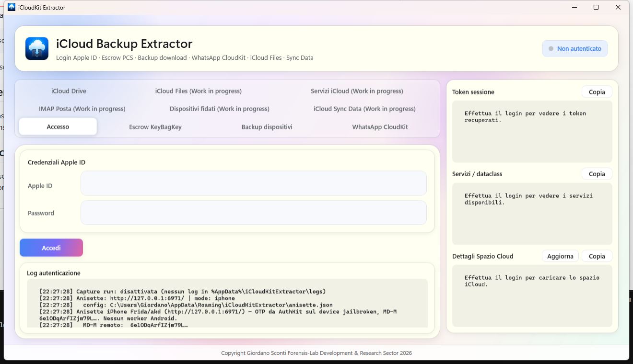The width and height of the screenshot is (633, 364).
Task: Open the WhatsApp CloudKit tab
Action: pos(380,127)
